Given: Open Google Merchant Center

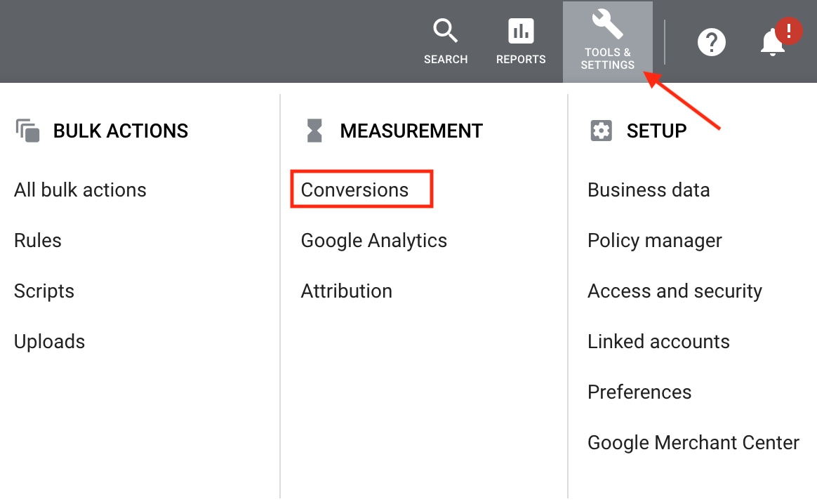Looking at the screenshot, I should (693, 443).
